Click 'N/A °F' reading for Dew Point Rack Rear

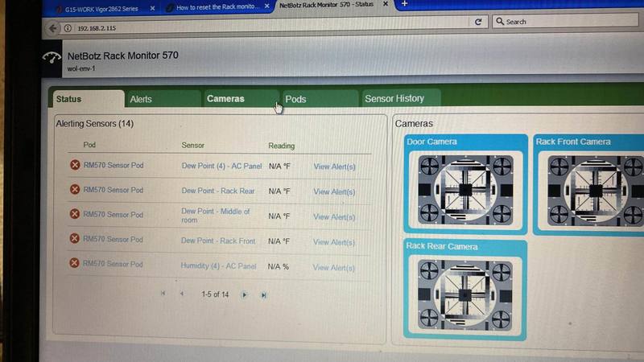tap(279, 191)
